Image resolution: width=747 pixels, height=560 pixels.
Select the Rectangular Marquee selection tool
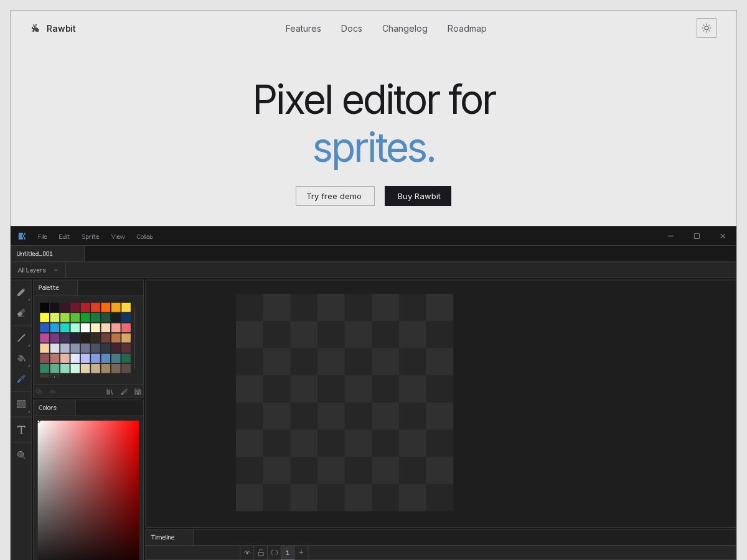pos(21,404)
